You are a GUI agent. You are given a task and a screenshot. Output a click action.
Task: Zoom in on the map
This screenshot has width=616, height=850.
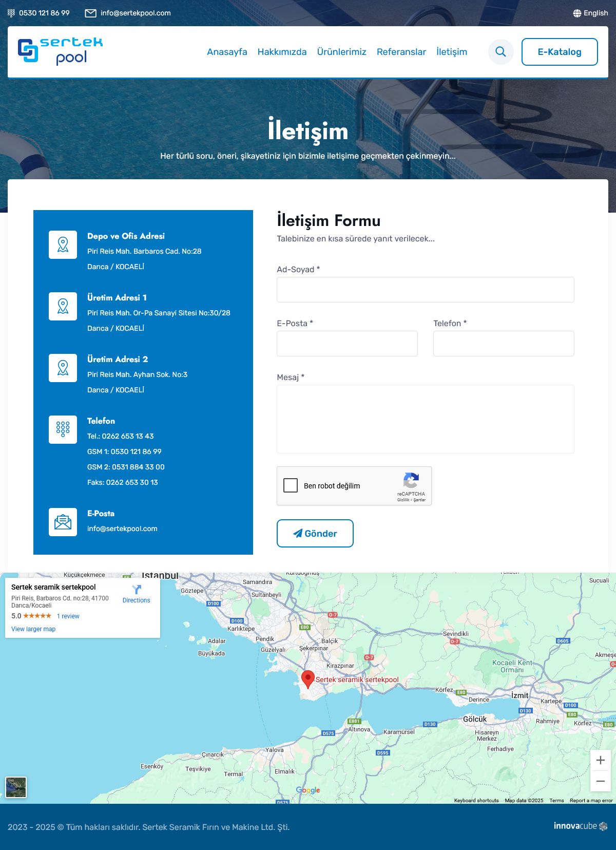[601, 760]
